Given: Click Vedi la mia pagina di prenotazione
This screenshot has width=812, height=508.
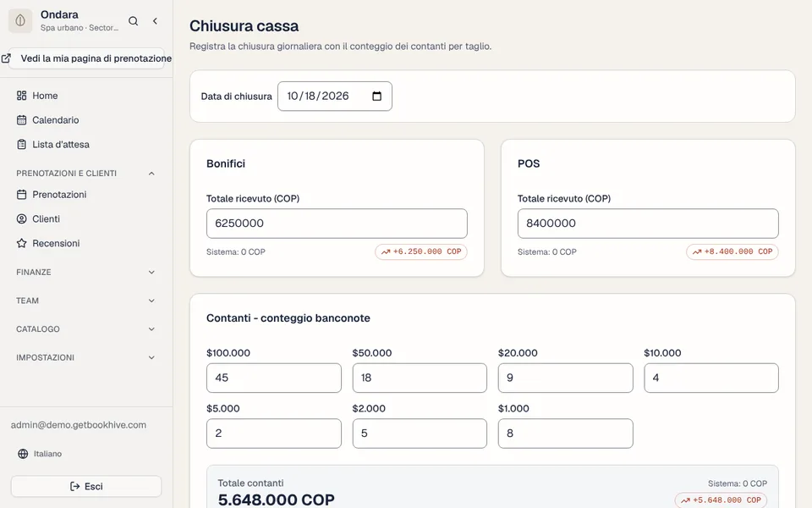Looking at the screenshot, I should click(86, 58).
